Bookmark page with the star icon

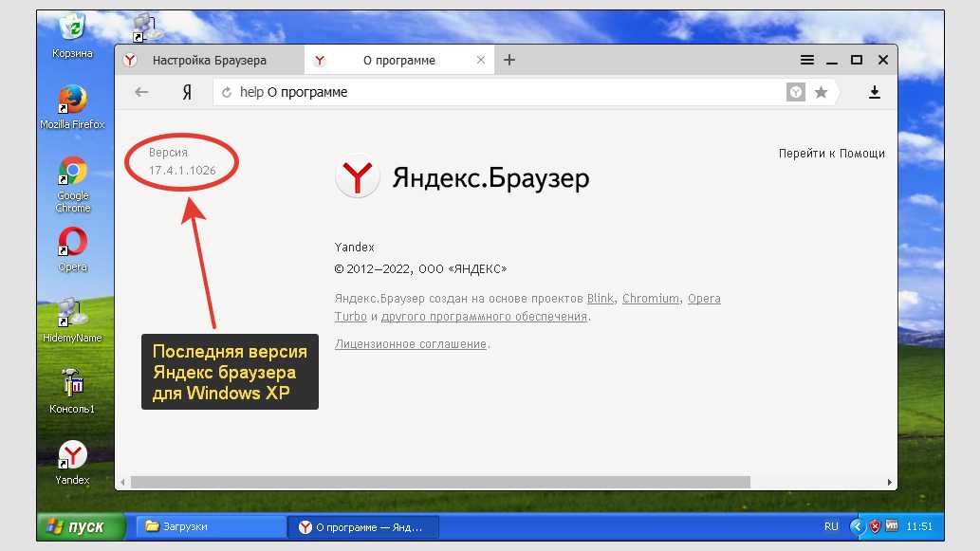821,92
